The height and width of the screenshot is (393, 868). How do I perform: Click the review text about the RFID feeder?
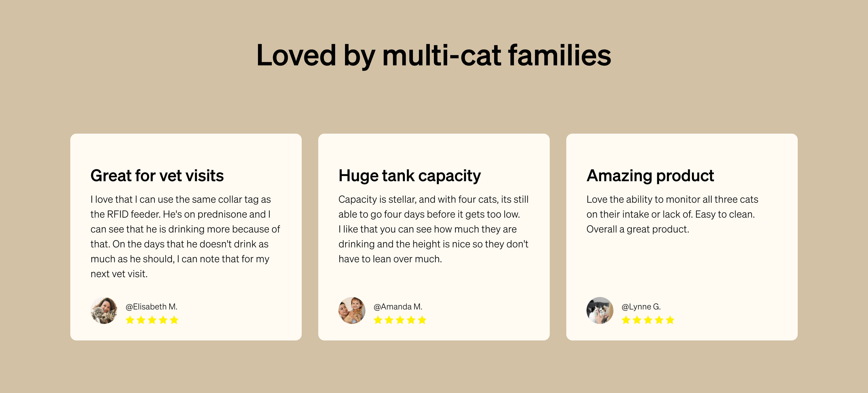[185, 236]
